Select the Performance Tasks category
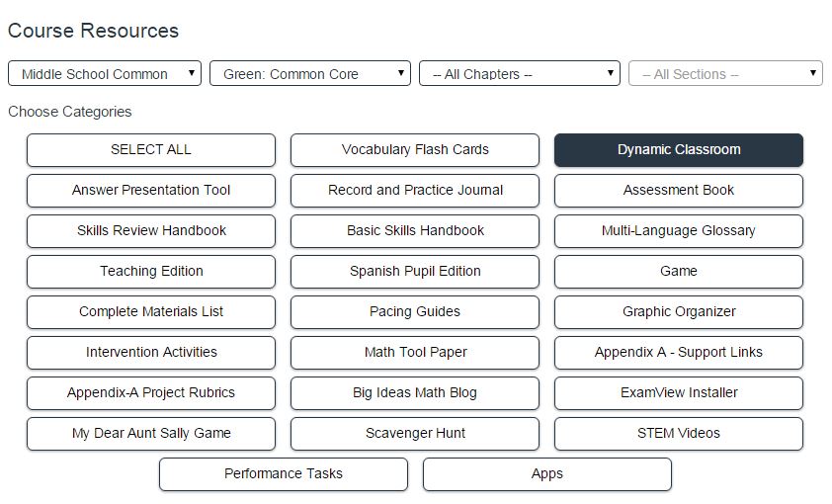 (284, 474)
